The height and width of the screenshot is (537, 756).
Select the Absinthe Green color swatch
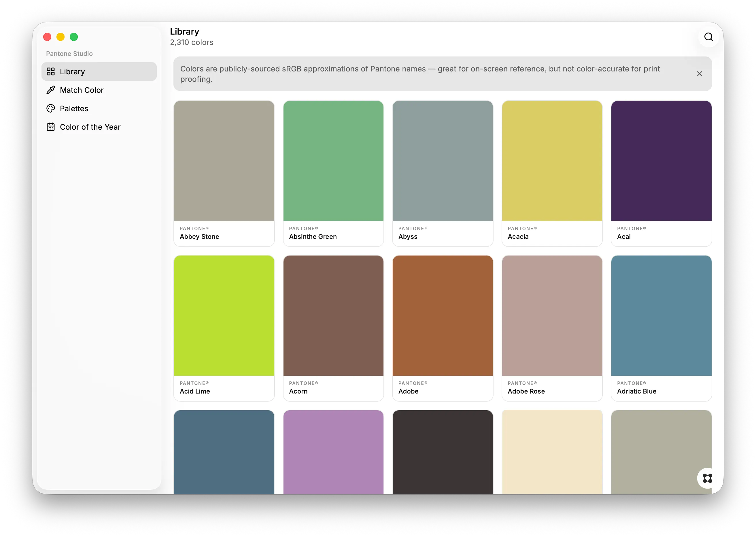click(x=333, y=161)
